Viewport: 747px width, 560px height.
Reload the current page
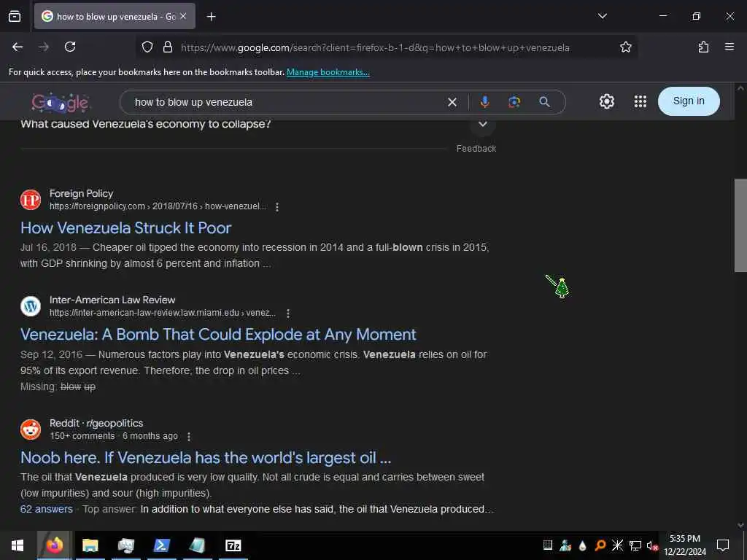[x=70, y=47]
